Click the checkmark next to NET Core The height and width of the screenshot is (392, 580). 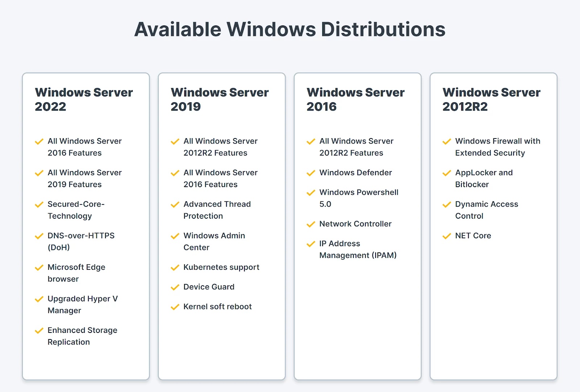click(447, 236)
